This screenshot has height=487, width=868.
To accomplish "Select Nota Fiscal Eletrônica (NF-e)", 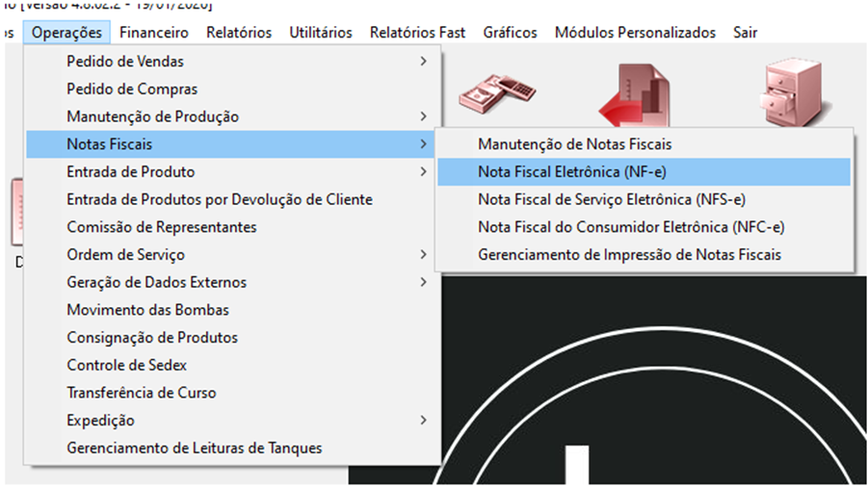I will click(571, 172).
